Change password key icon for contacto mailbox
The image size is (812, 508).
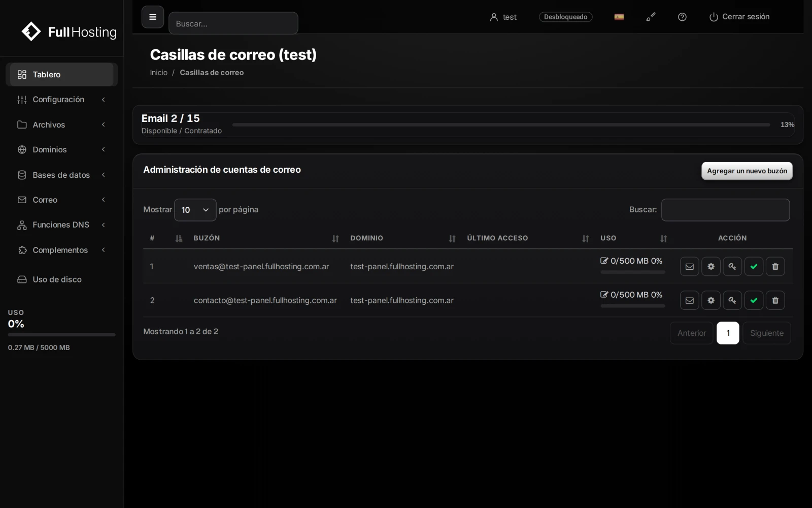point(732,300)
